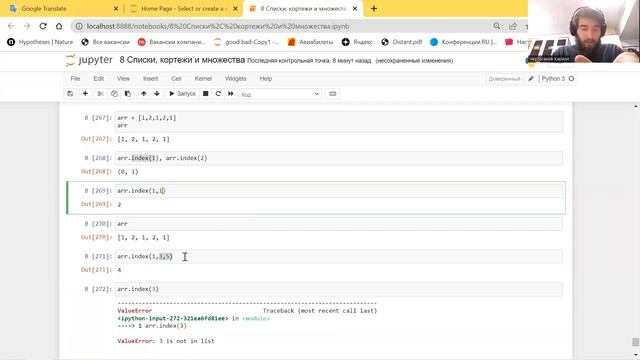
Task: Save notebook with the floppy disk icon
Action: coord(70,94)
